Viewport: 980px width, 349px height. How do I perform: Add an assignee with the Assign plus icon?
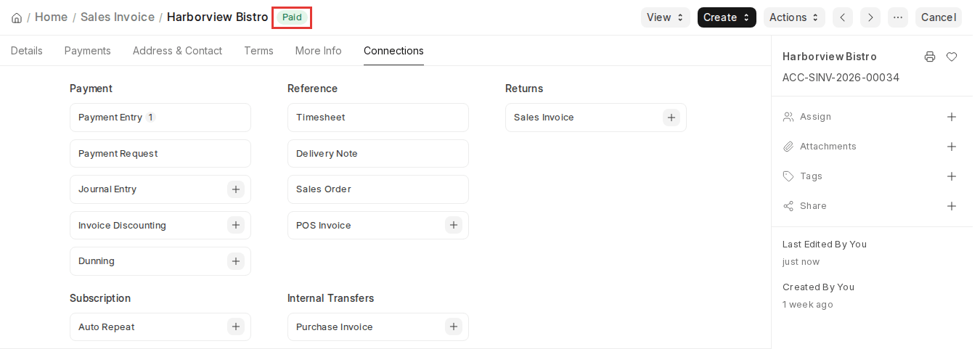[x=952, y=117]
